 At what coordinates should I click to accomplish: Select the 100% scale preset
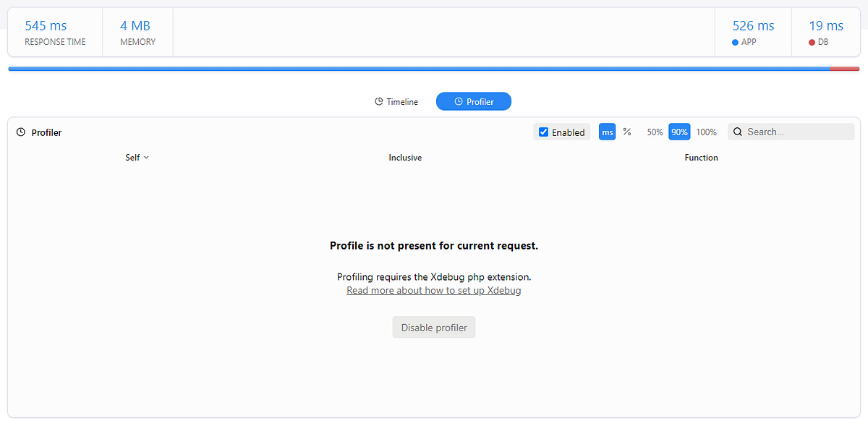707,132
